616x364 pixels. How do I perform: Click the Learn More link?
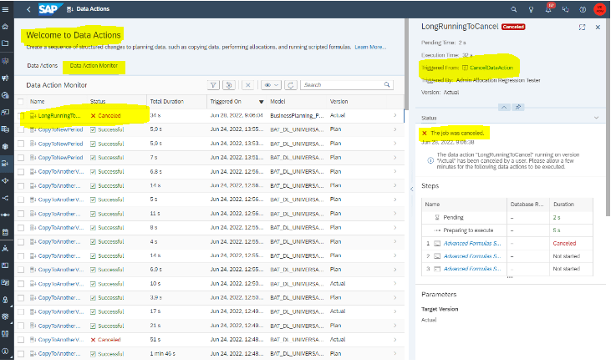(x=370, y=48)
